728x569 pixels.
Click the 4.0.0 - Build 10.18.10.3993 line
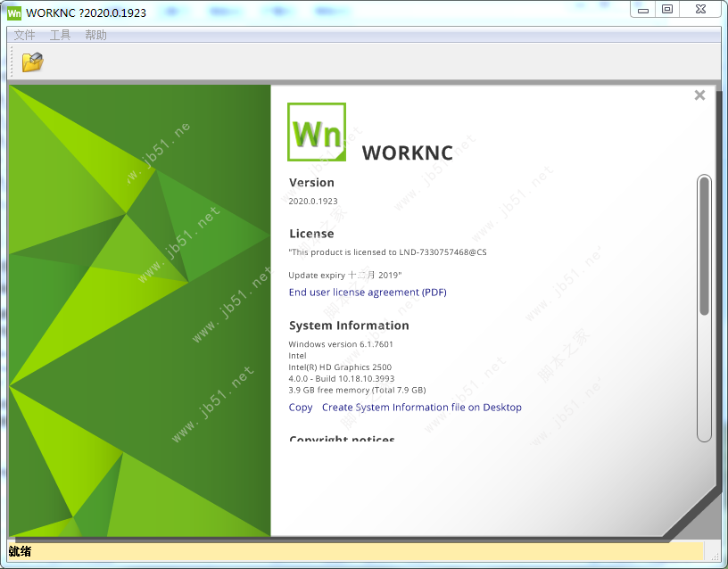[x=341, y=379]
